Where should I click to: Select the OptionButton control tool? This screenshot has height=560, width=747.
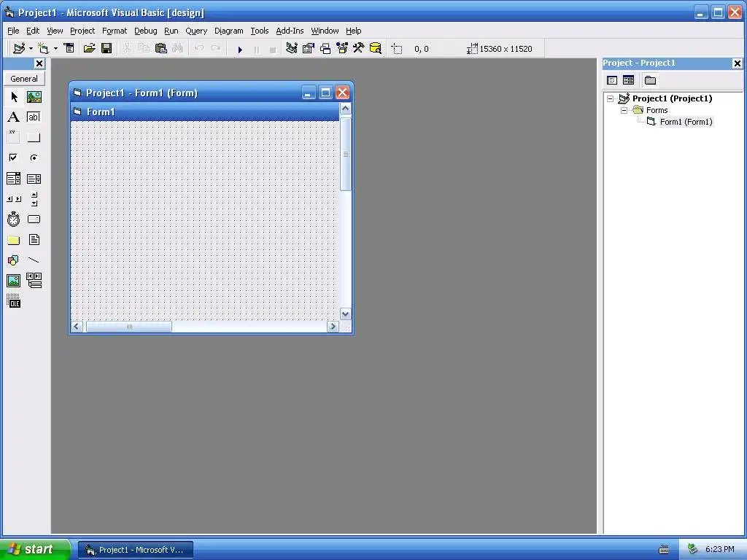(34, 157)
